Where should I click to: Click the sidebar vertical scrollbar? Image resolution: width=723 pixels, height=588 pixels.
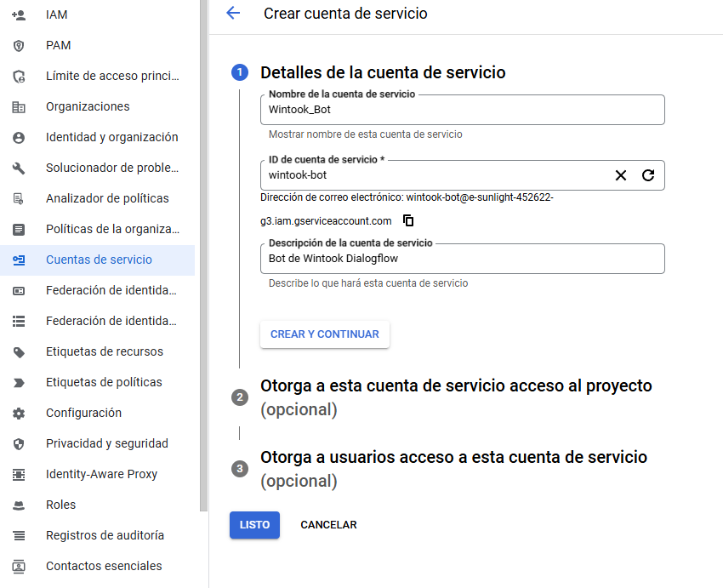pos(203,255)
